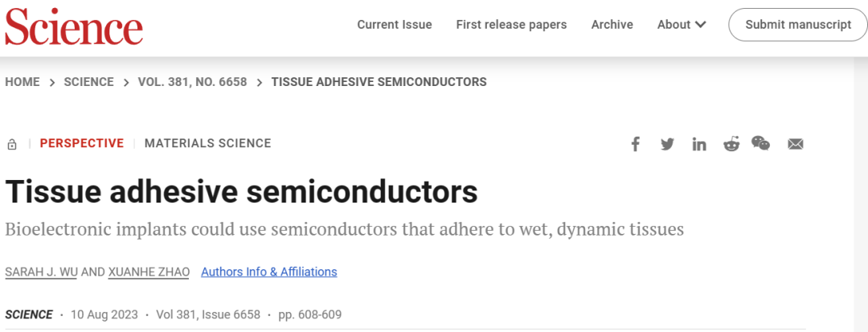The width and height of the screenshot is (868, 332).
Task: Go to First release papers
Action: 511,24
